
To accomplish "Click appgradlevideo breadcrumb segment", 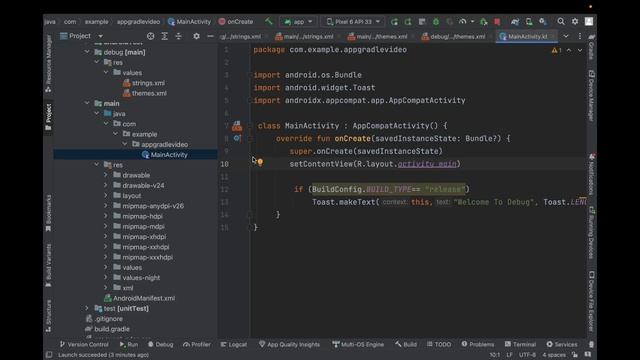I will (x=138, y=22).
